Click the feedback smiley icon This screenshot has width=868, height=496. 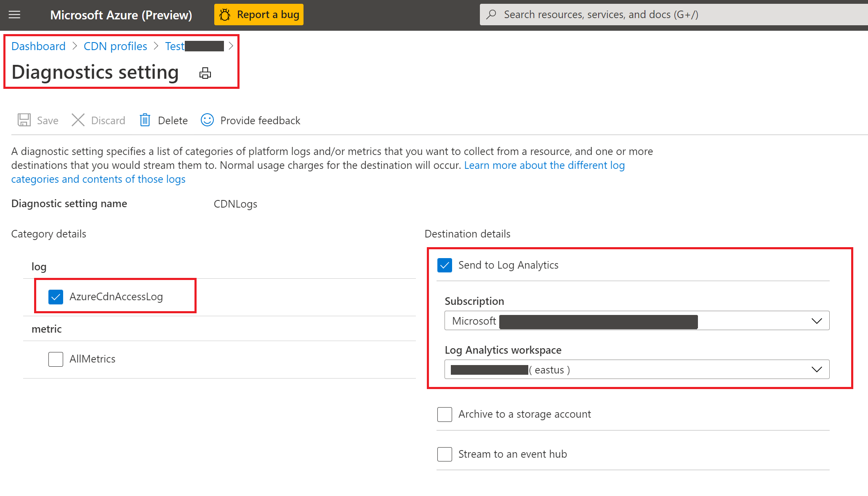pos(207,120)
